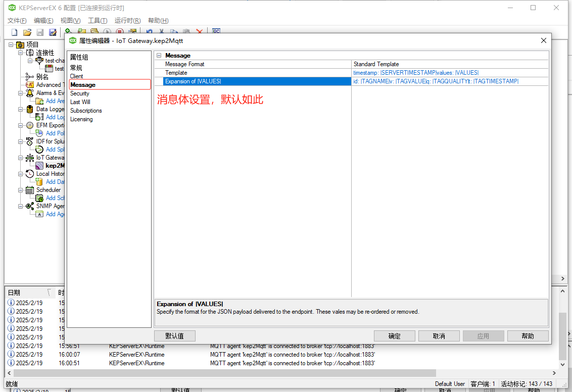The width and height of the screenshot is (572, 392).
Task: Close the 属性编辑器 dialog
Action: coord(544,40)
